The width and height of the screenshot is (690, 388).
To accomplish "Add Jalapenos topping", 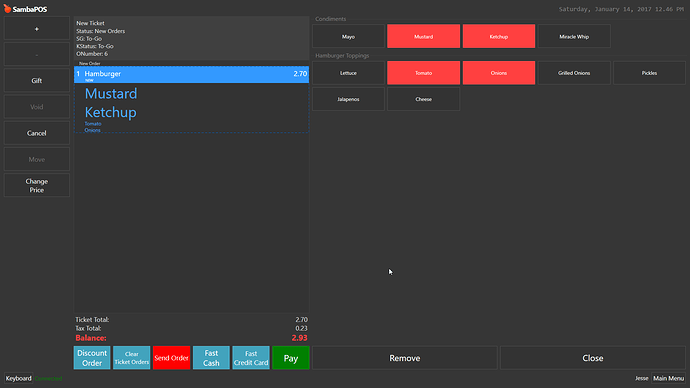I will coord(348,99).
